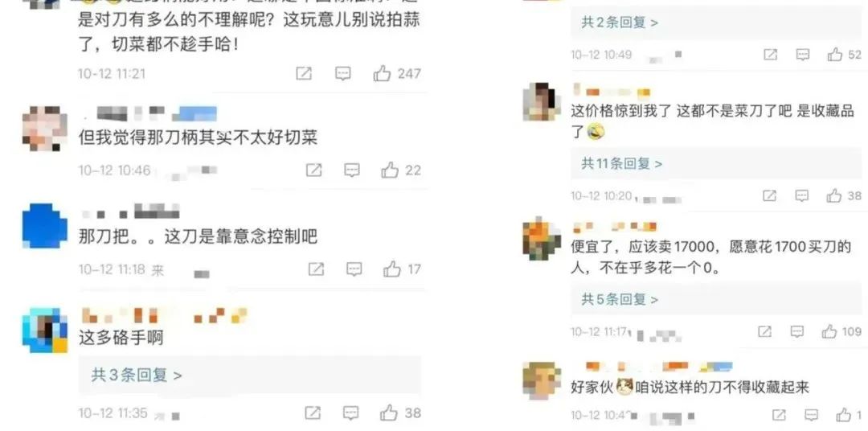Reply to the 收藏品 comment with 38 likes

[x=802, y=195]
